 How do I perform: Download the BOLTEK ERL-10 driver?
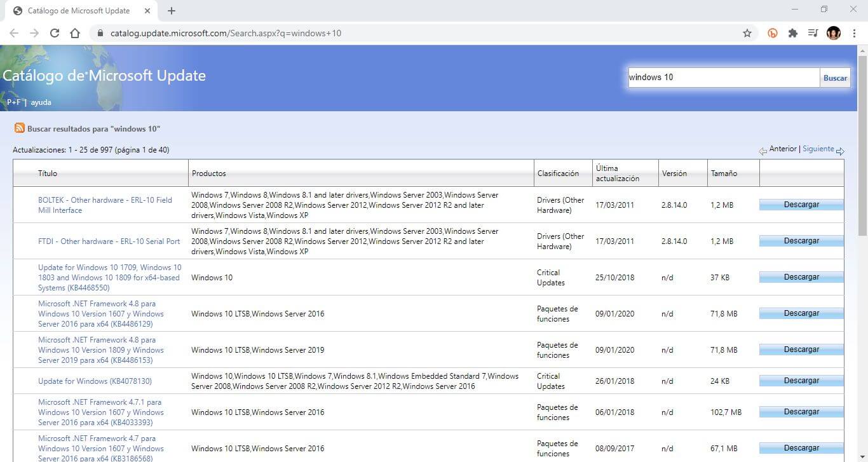click(x=801, y=205)
